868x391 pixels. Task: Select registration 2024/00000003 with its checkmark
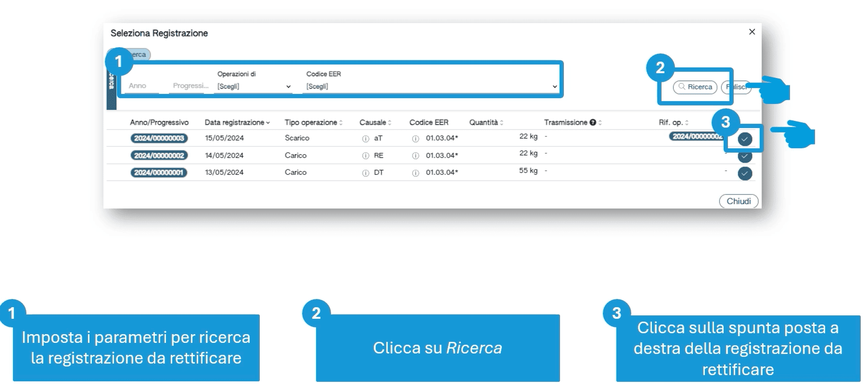coord(745,139)
